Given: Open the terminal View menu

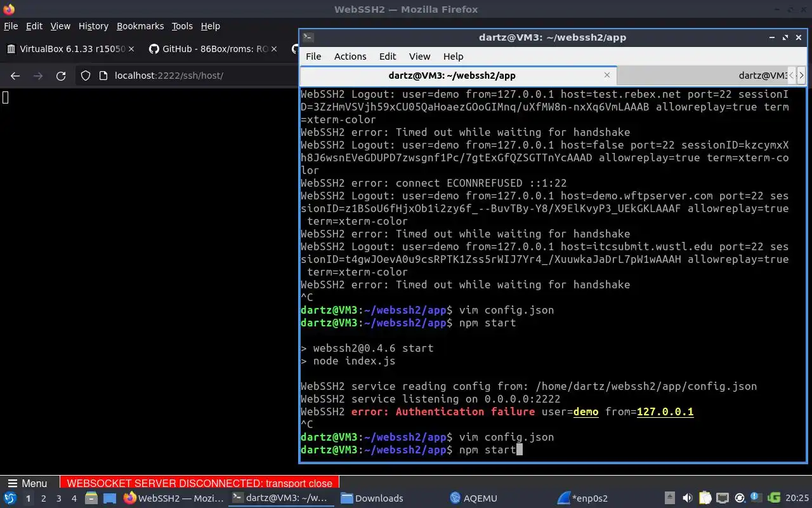Looking at the screenshot, I should 419,57.
